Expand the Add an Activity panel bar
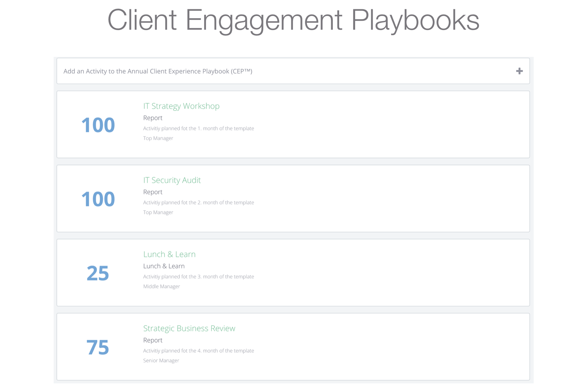 point(293,71)
